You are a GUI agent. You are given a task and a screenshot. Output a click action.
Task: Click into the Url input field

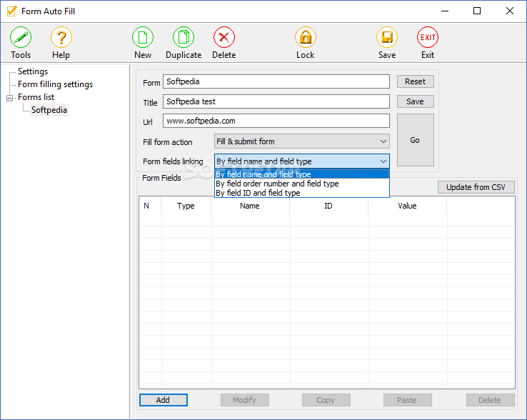pos(276,121)
